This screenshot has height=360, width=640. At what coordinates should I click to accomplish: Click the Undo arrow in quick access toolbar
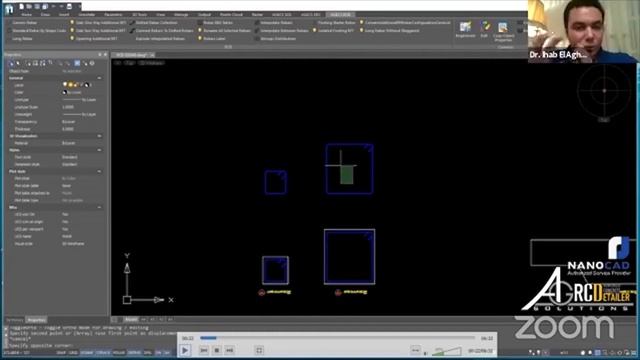click(x=53, y=7)
